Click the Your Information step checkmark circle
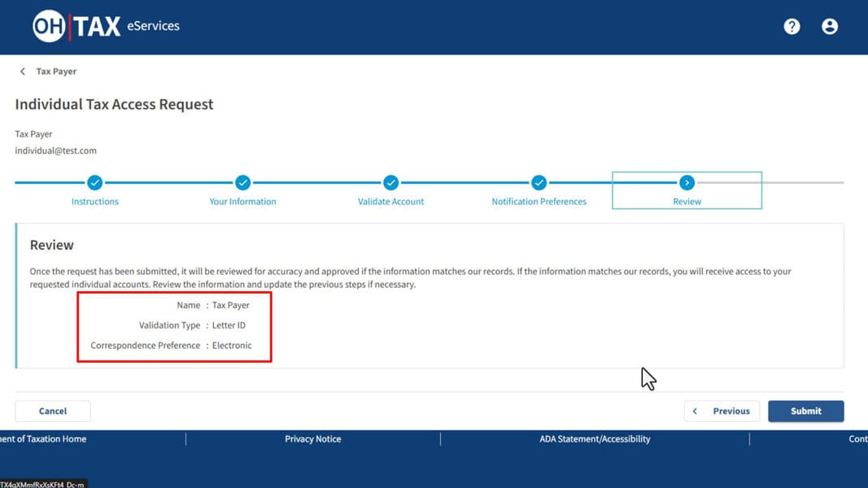Viewport: 868px width, 488px height. pyautogui.click(x=242, y=183)
